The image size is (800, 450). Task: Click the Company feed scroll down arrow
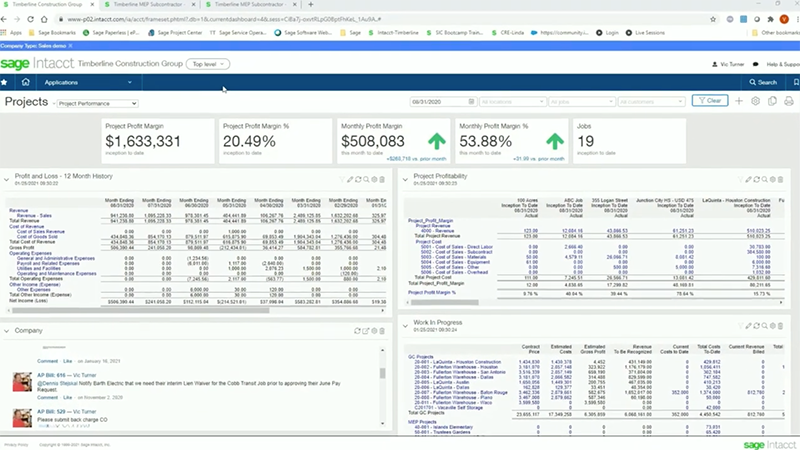(383, 423)
